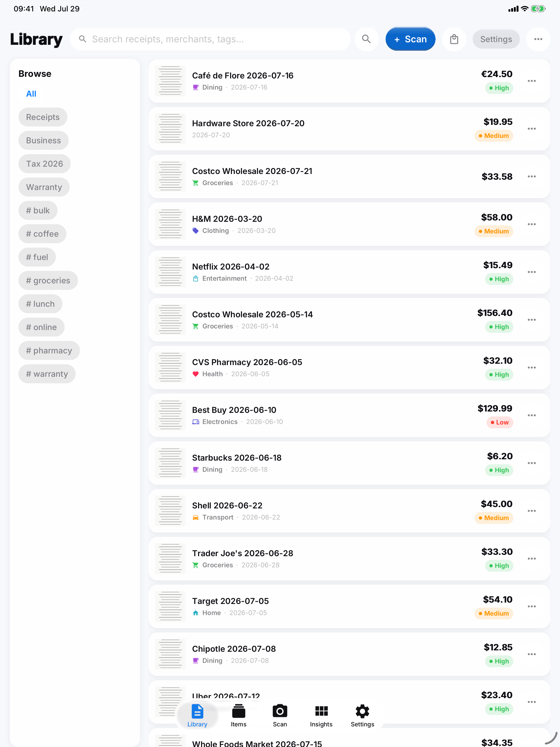Open the Scan camera tab

pos(280,716)
